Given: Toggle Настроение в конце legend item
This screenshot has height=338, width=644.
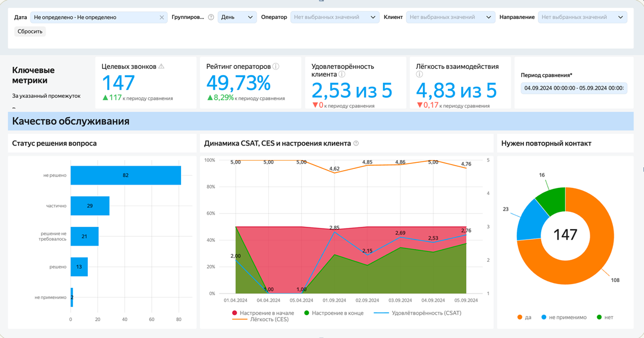Looking at the screenshot, I should pyautogui.click(x=334, y=313).
